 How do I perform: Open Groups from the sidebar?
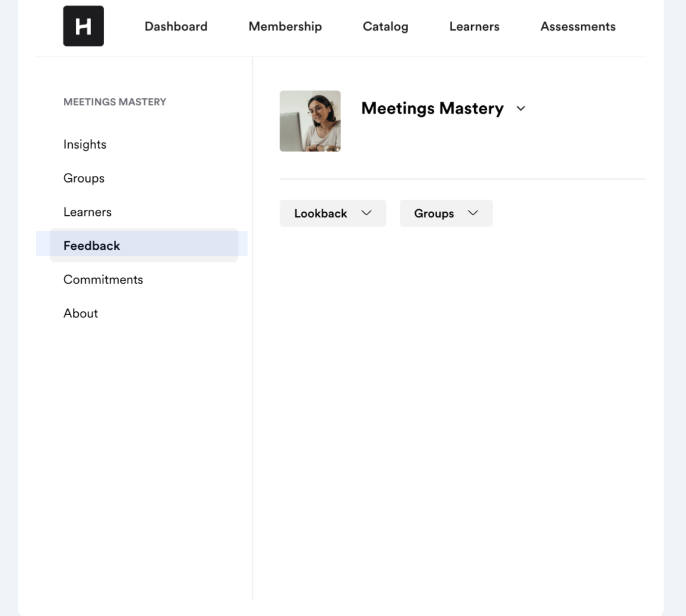tap(83, 178)
